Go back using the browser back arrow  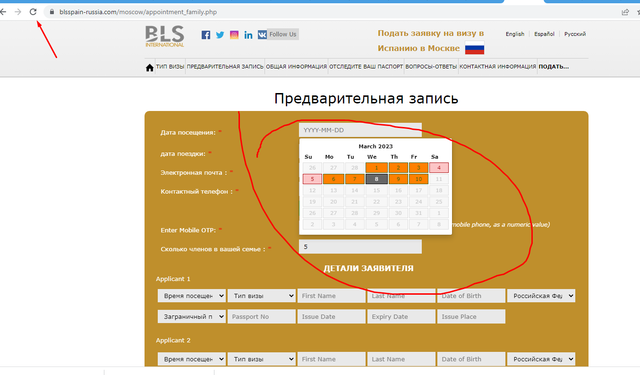point(3,12)
